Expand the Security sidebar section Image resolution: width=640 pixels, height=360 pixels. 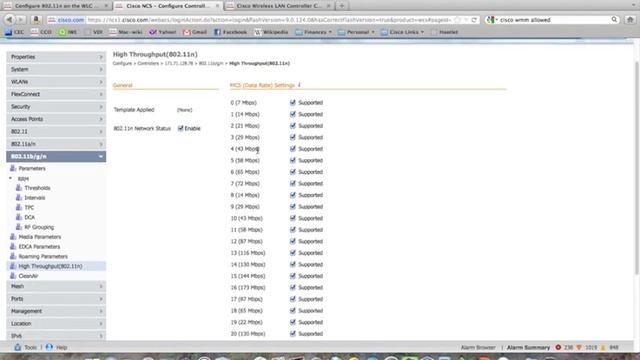click(56, 107)
